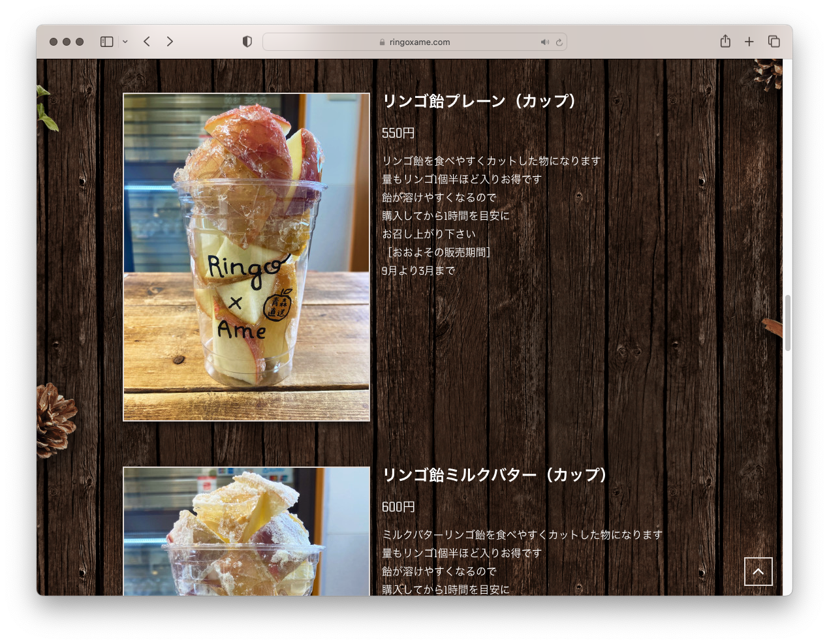Click the リンゴ飴プレーン（カップ）heading

pos(479,101)
